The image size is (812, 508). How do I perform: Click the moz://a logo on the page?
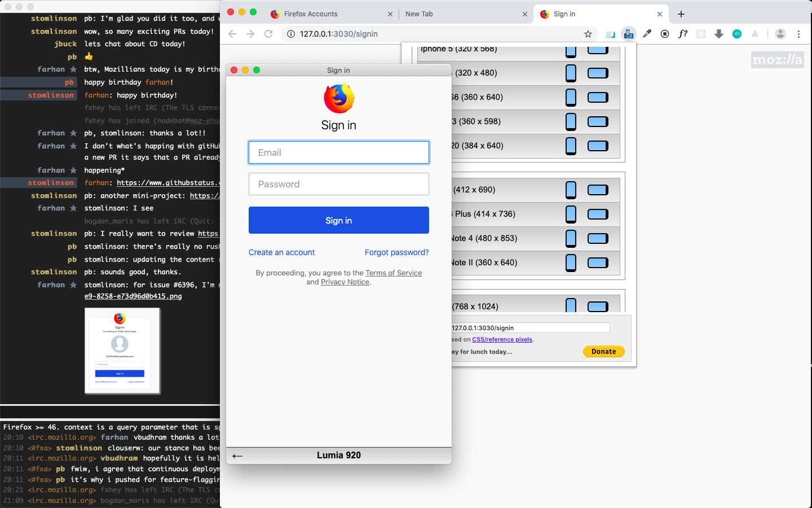778,60
